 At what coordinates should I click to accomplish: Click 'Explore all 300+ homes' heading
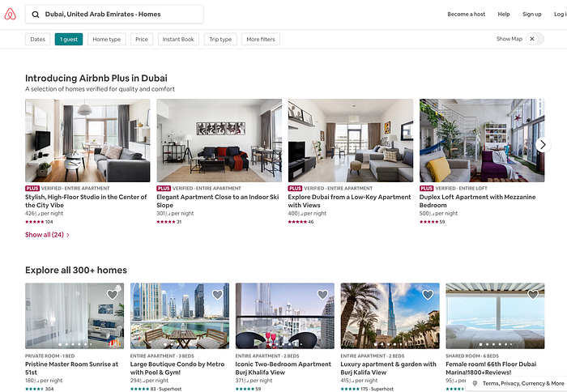76,271
